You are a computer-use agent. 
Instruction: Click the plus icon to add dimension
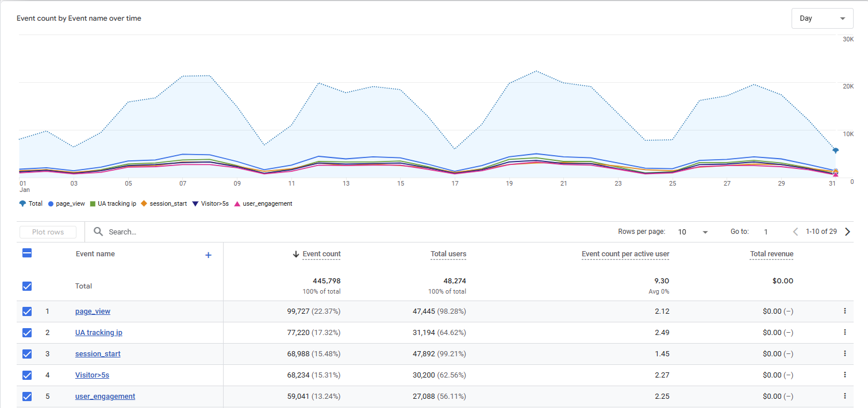point(208,255)
